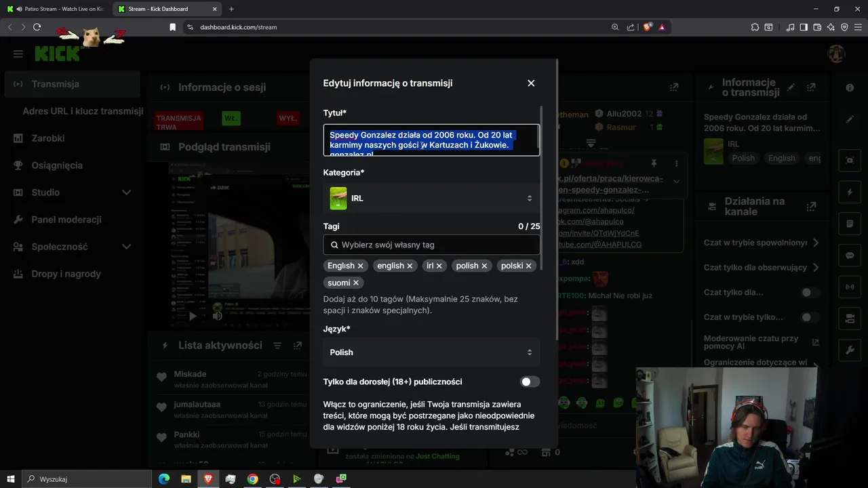
Task: Click the camera channel icon in right rail
Action: pos(850,319)
